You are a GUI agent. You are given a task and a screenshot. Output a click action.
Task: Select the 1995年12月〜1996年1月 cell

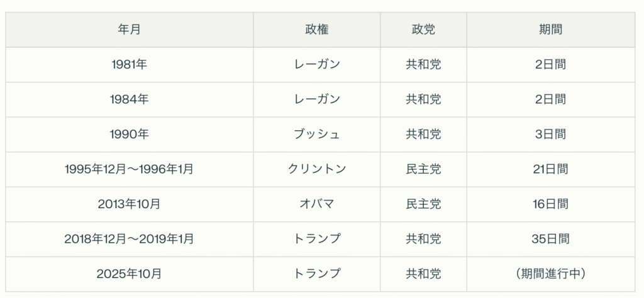(129, 169)
